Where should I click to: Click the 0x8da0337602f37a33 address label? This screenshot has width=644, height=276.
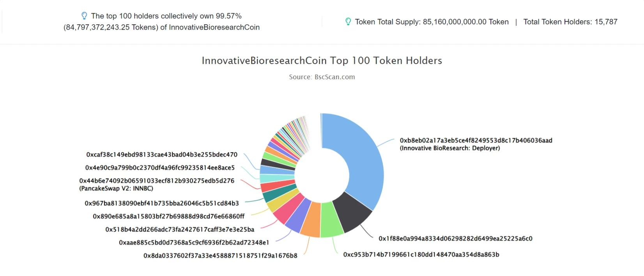[220, 255]
